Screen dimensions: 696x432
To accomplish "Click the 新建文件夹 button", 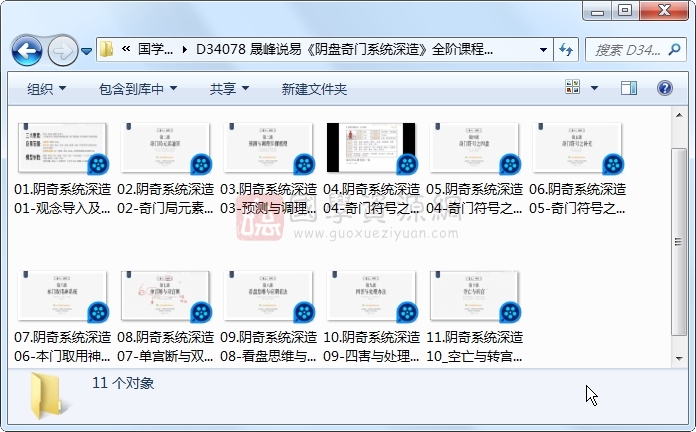I will pos(314,89).
